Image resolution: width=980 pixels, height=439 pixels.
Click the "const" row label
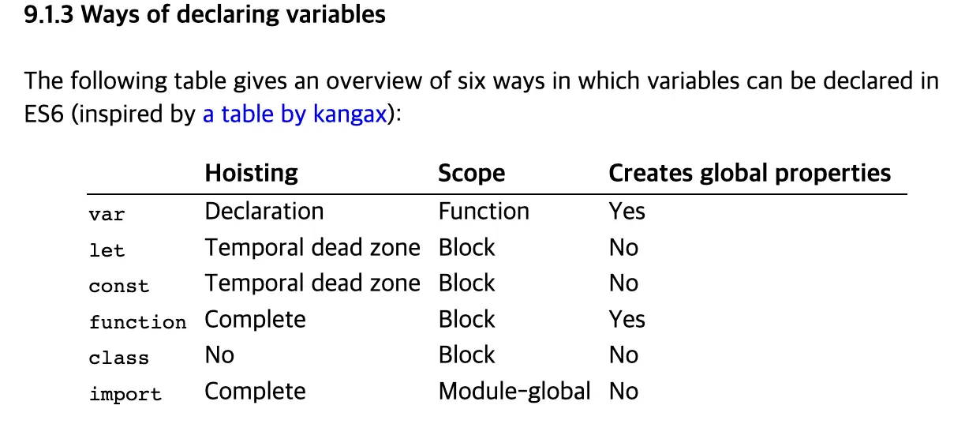pyautogui.click(x=118, y=287)
